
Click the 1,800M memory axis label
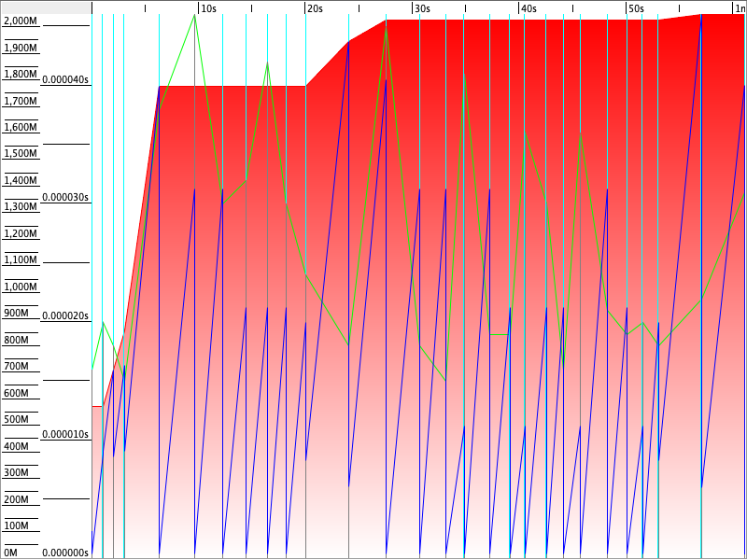coord(21,74)
